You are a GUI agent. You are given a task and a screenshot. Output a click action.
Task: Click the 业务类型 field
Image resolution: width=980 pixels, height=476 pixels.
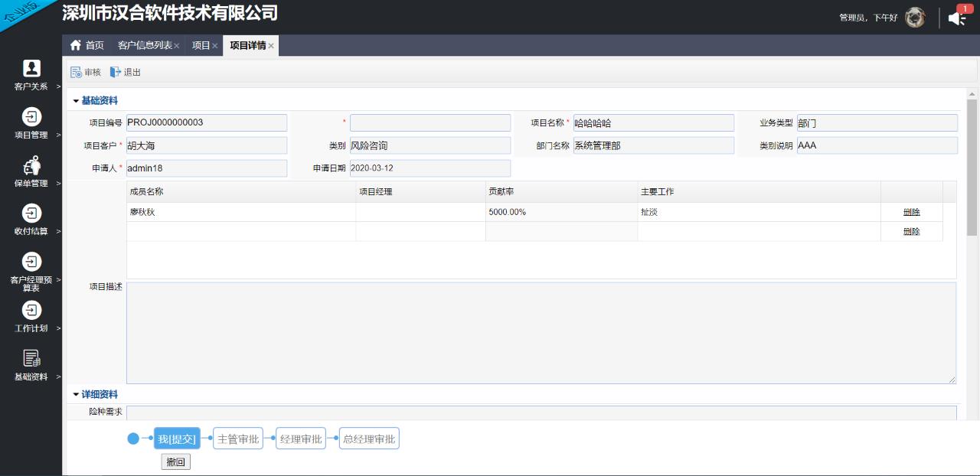click(x=877, y=122)
